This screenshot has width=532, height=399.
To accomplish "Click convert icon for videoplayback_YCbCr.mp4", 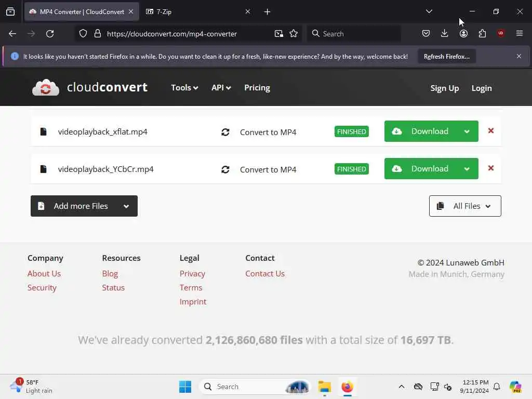I will (225, 169).
